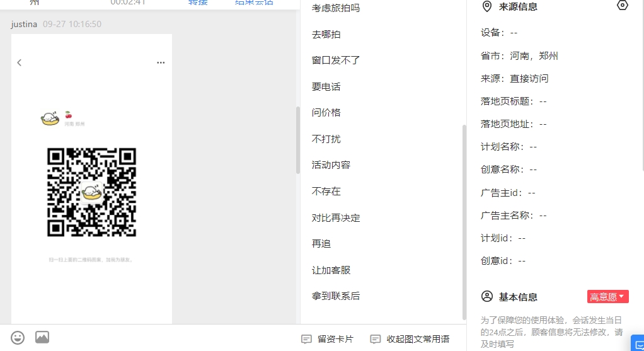Click the sender name justina
This screenshot has width=644, height=351.
[24, 24]
